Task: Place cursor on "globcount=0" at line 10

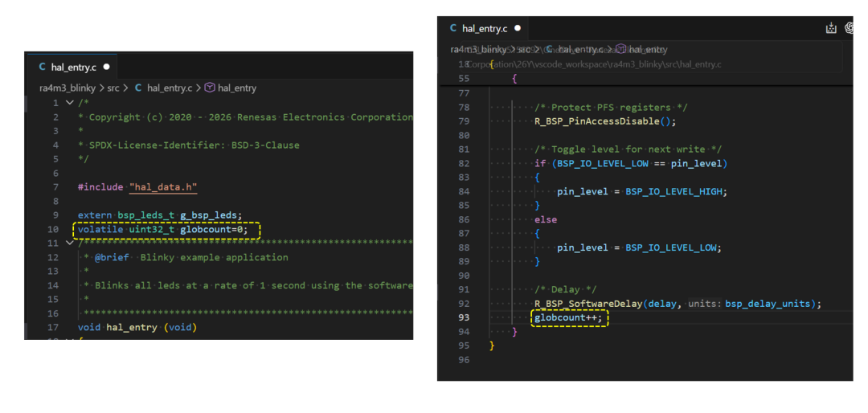Action: [211, 229]
